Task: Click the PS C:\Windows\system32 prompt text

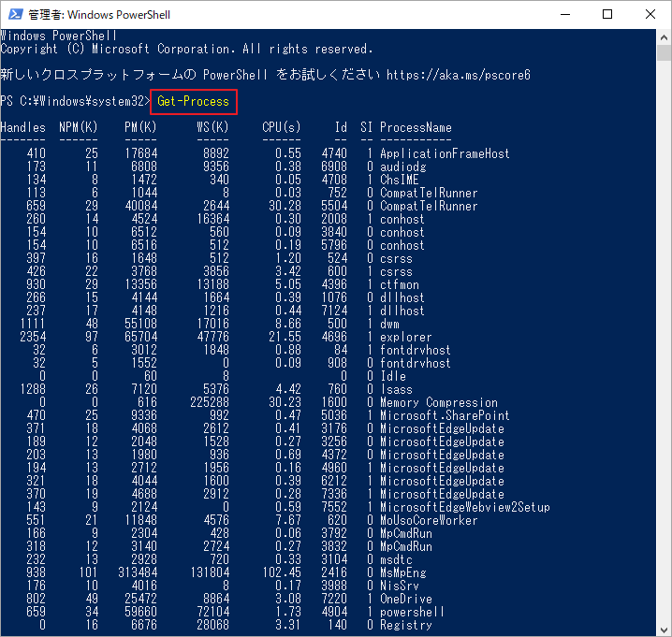Action: tap(71, 101)
